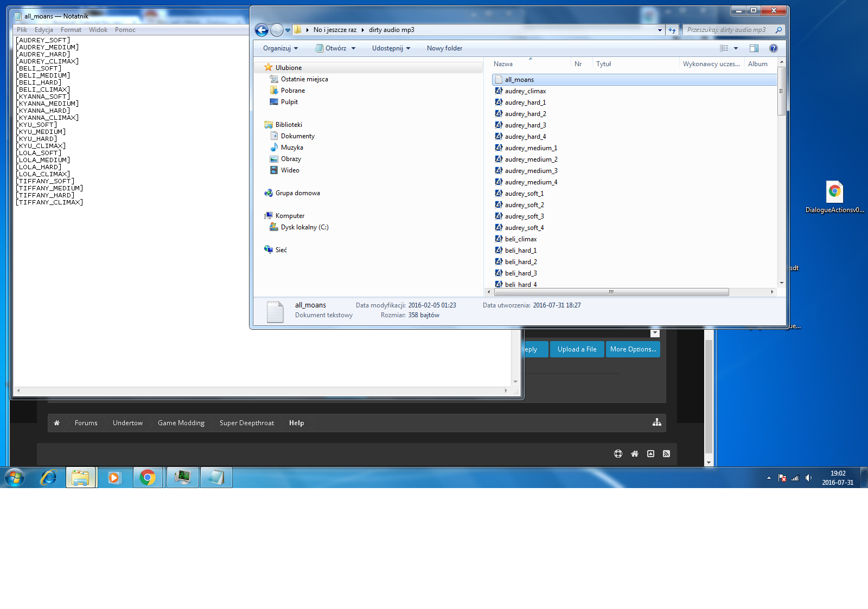The width and height of the screenshot is (868, 609).
Task: Click the forum sitemap icon
Action: [x=656, y=422]
